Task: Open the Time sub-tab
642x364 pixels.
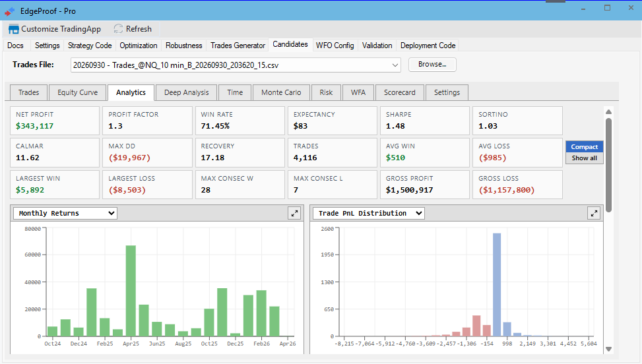Action: click(235, 92)
